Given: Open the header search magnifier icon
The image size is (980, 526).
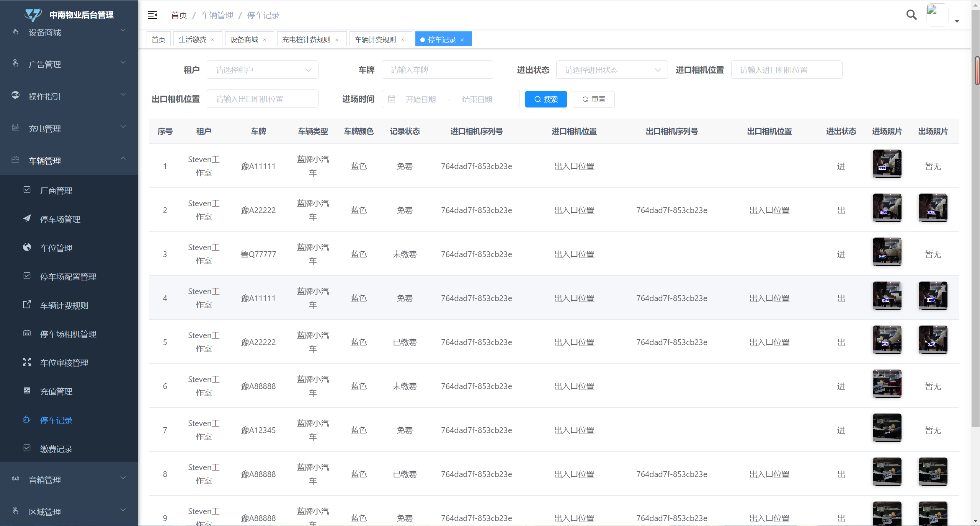Looking at the screenshot, I should [x=911, y=15].
